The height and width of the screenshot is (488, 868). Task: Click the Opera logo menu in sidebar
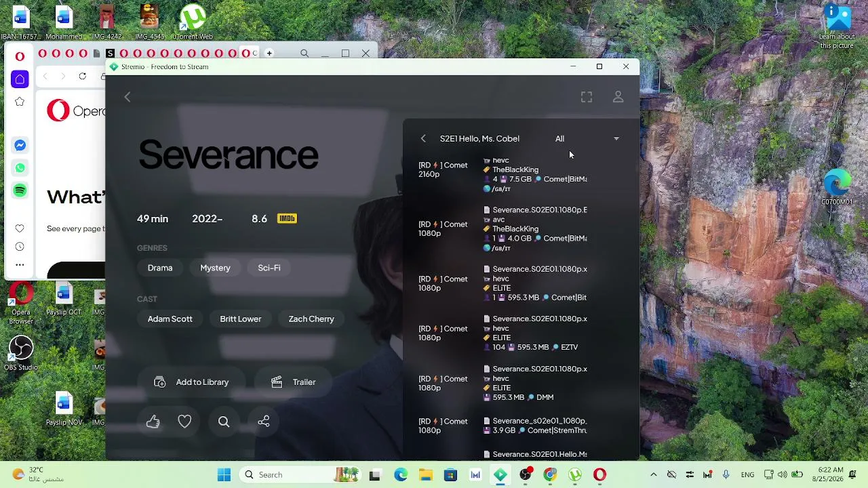tap(20, 56)
